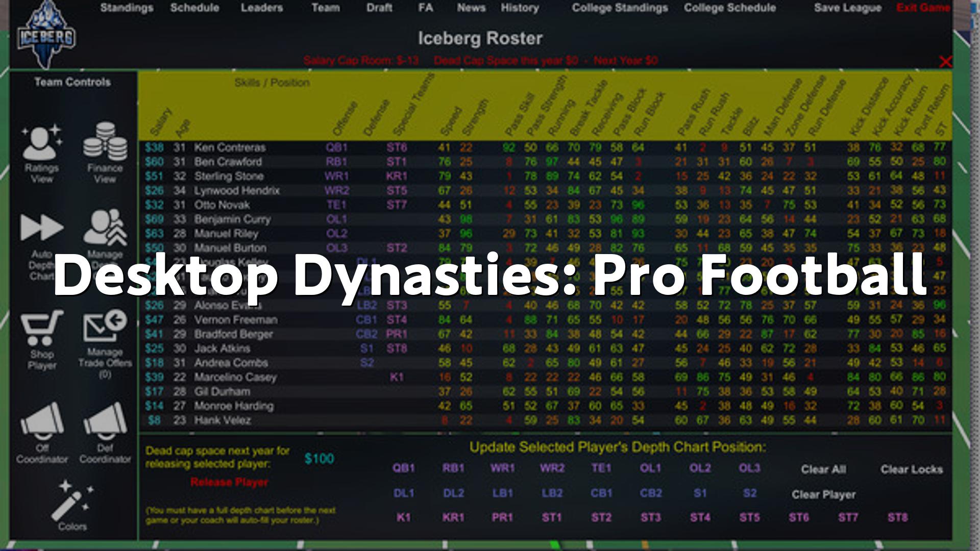
Task: Assign player to CB1 depth slot
Action: click(x=601, y=493)
